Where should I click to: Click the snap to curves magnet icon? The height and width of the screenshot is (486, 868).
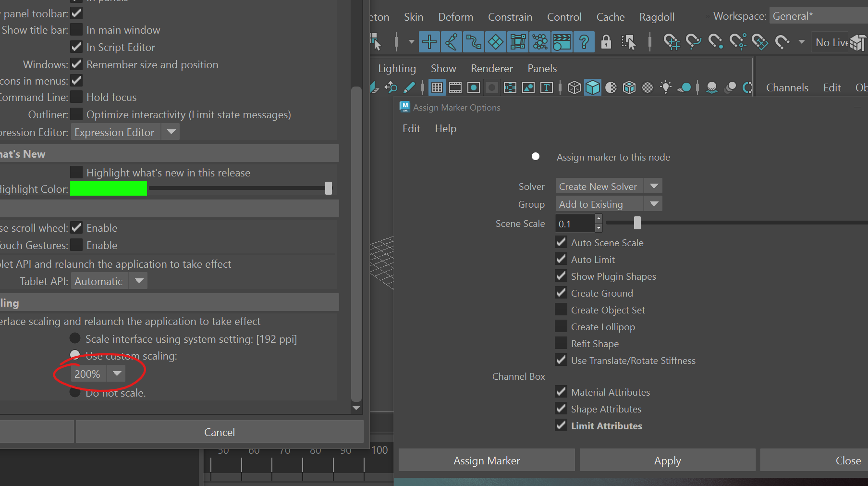coord(693,42)
